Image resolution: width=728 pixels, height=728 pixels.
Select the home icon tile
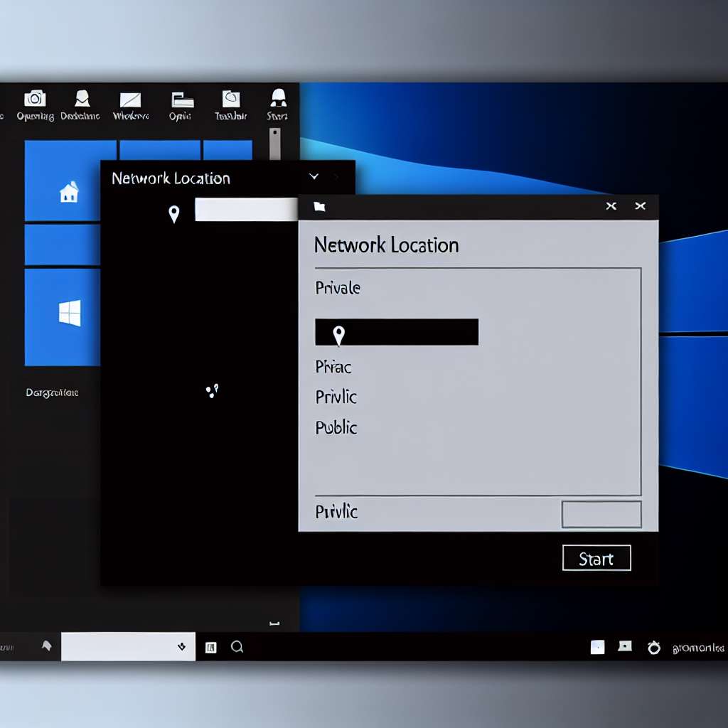pyautogui.click(x=69, y=192)
